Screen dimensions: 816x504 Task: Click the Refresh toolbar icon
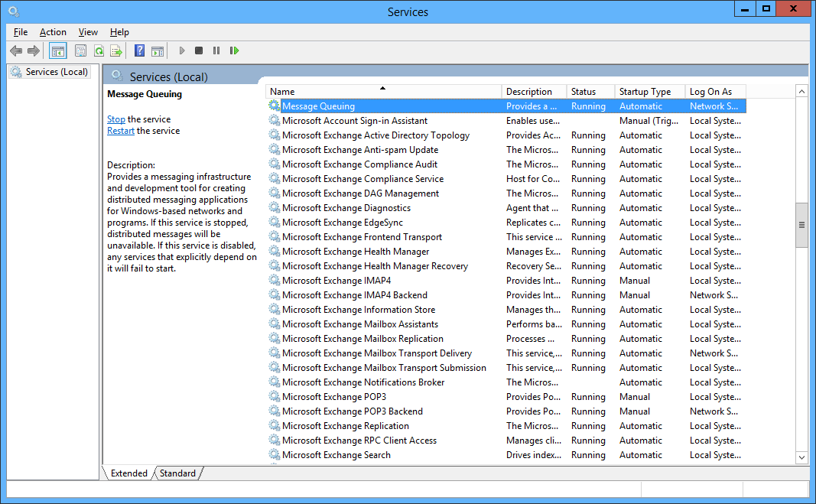pyautogui.click(x=99, y=50)
